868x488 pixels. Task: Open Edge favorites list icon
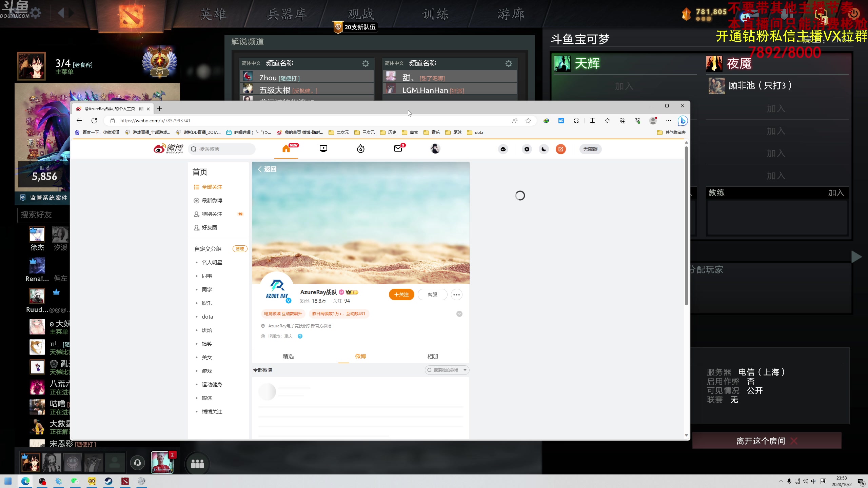(x=607, y=121)
